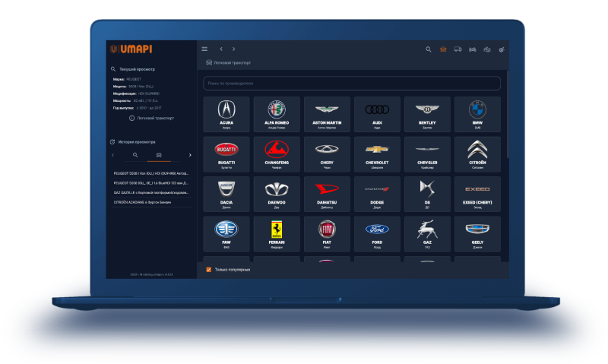Open the Fiat brand tile
608x364 pixels.
click(x=327, y=234)
